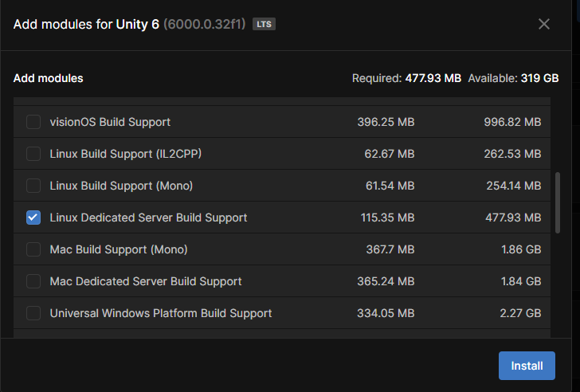Close the Add modules dialog
The height and width of the screenshot is (392, 580).
click(543, 24)
